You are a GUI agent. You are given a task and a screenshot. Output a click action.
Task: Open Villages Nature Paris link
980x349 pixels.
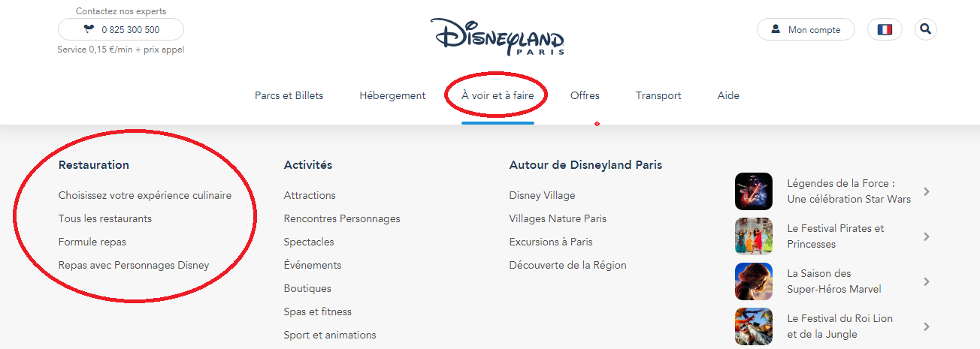click(558, 218)
